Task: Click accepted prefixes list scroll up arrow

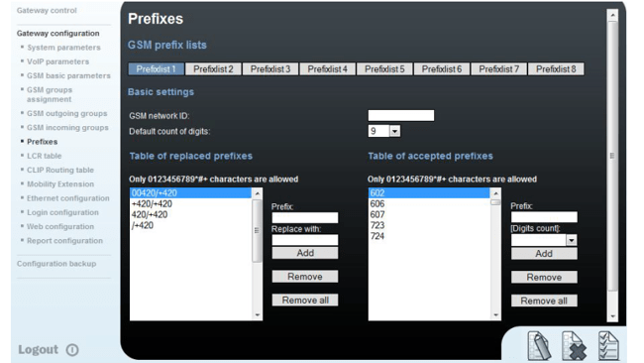Action: coord(495,193)
